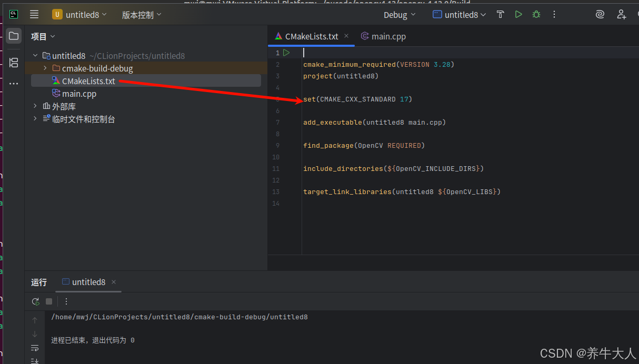Click the CLion logo icon
Image resolution: width=639 pixels, height=364 pixels.
click(x=14, y=14)
